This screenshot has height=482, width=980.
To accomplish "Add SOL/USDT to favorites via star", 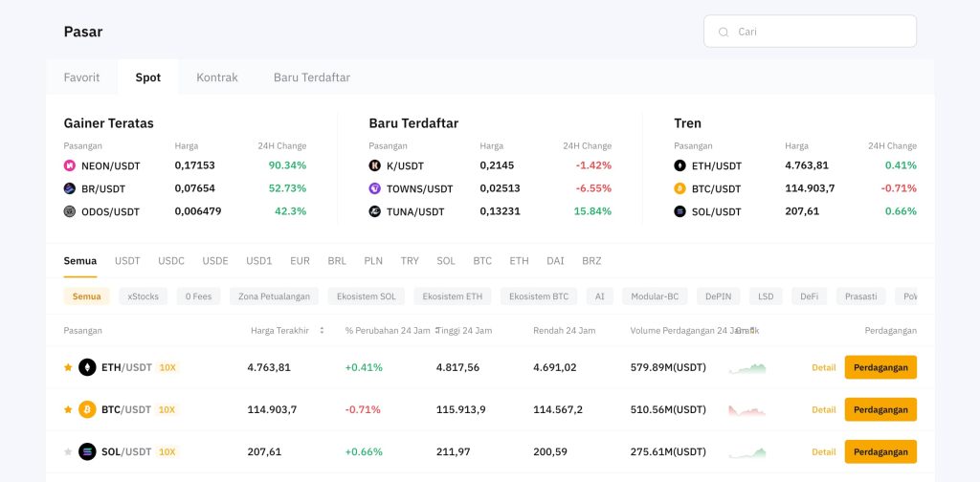I will click(68, 451).
